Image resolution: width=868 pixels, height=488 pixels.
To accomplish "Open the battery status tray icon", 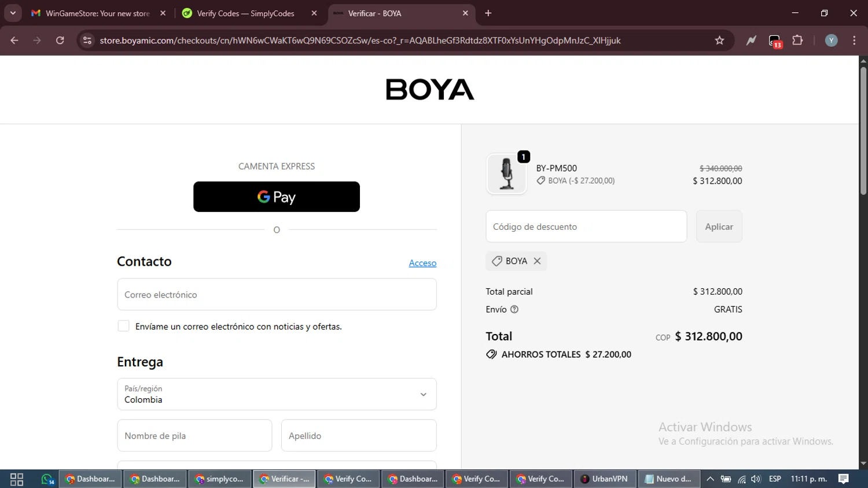I will coord(726,479).
